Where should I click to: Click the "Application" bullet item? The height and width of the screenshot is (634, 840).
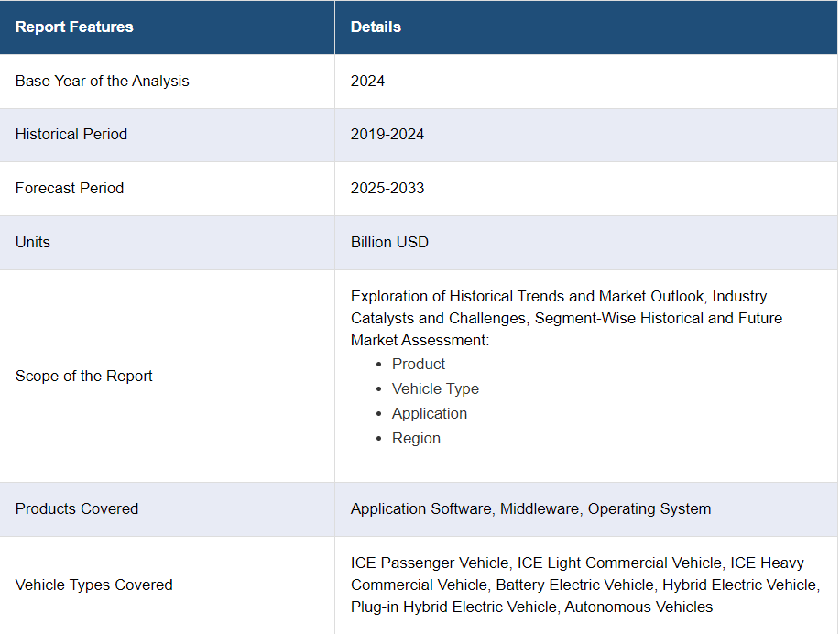[430, 413]
